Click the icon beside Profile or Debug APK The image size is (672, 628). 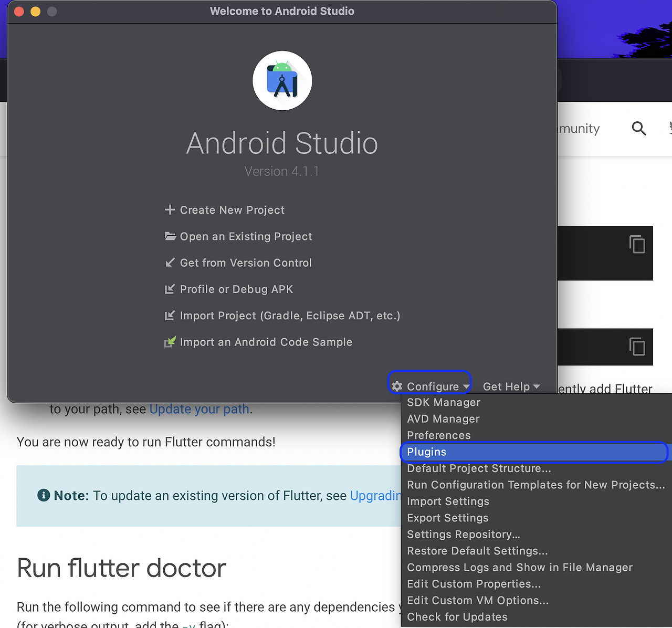170,289
